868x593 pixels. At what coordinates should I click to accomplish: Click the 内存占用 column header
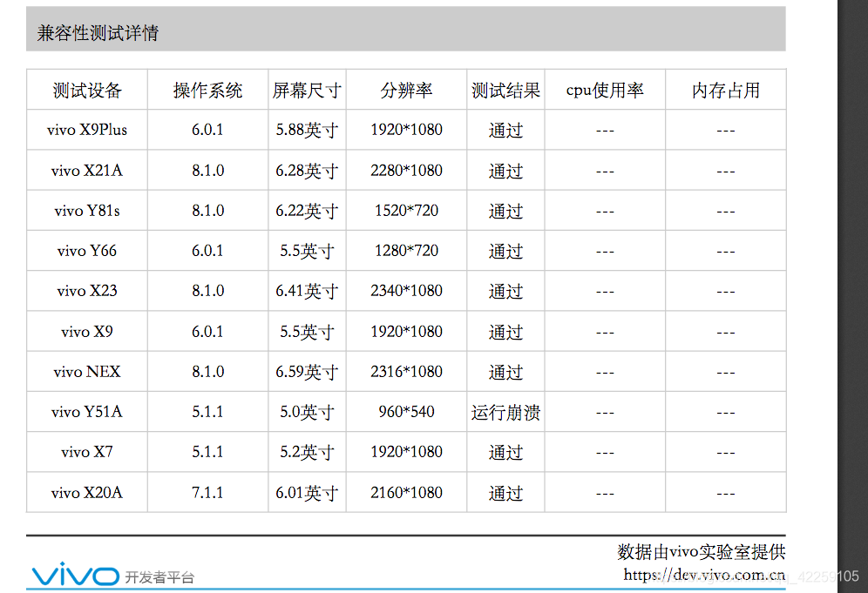(x=726, y=91)
